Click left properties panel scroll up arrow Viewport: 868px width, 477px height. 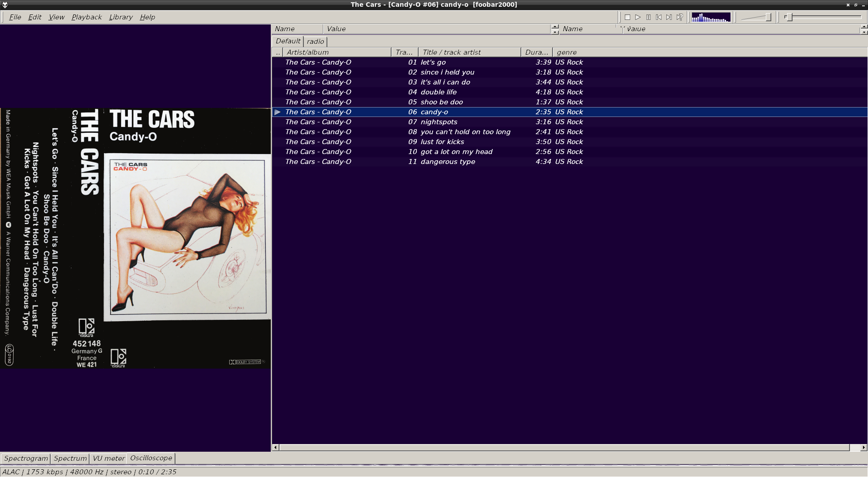click(x=555, y=27)
